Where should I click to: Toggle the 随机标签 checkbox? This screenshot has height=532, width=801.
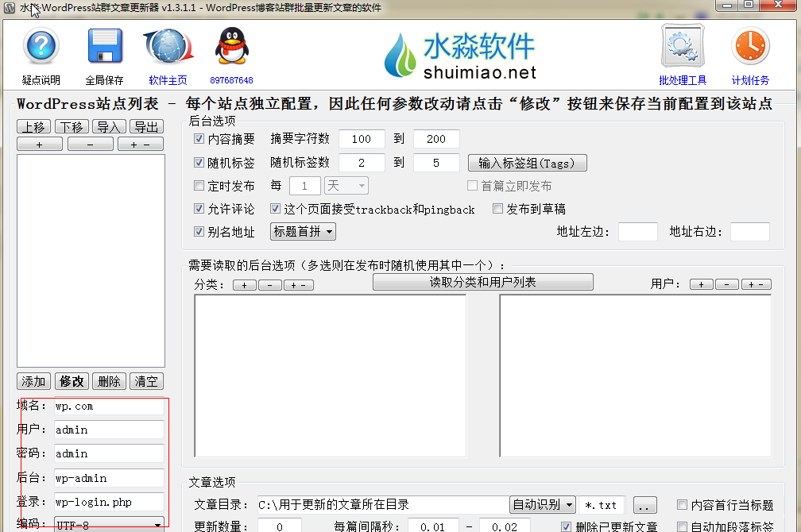tap(199, 162)
